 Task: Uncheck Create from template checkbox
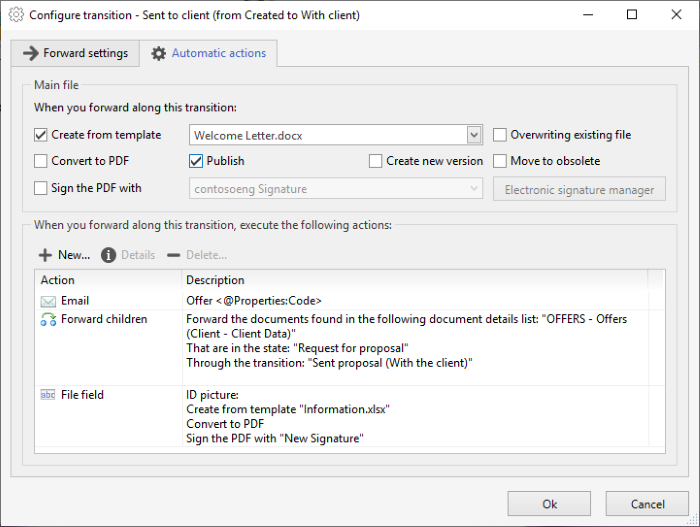[41, 135]
